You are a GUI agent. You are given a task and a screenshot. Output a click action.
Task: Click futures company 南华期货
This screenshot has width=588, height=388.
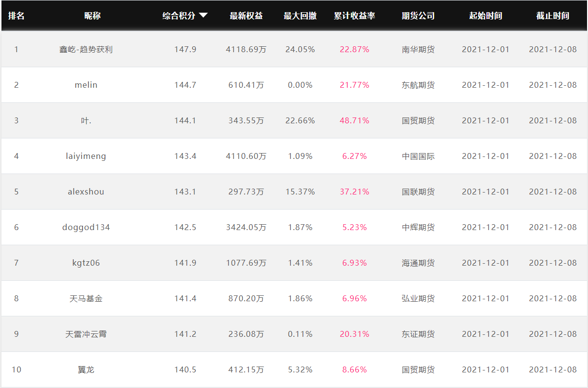coord(418,49)
